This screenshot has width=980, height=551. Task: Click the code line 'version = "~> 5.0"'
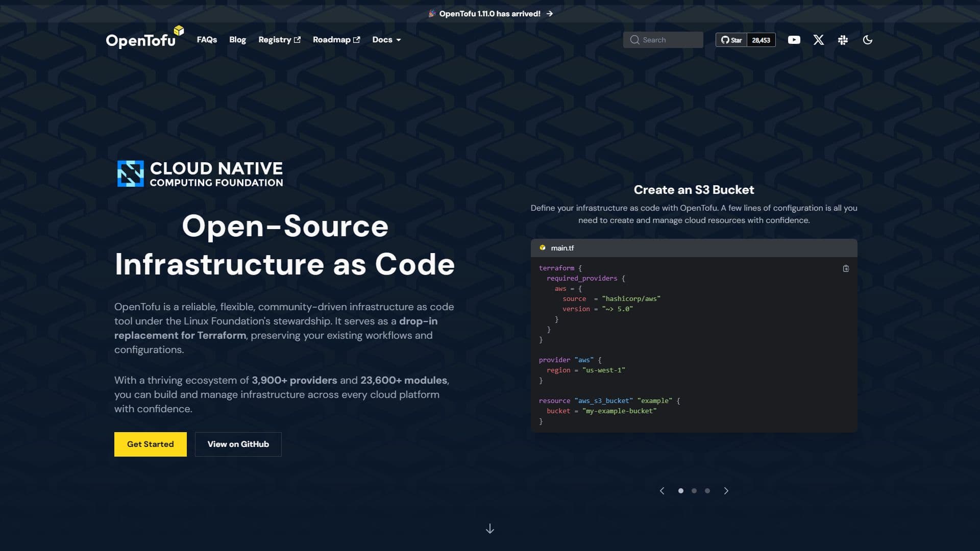(x=598, y=309)
